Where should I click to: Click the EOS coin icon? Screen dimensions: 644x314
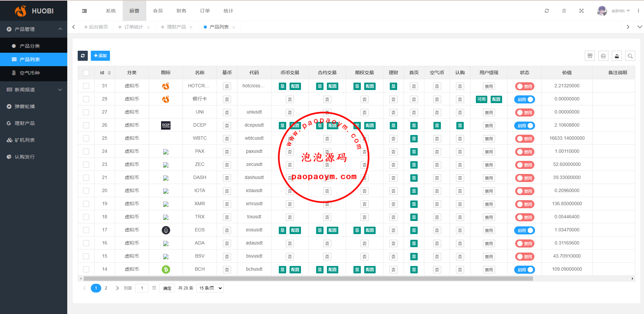166,230
